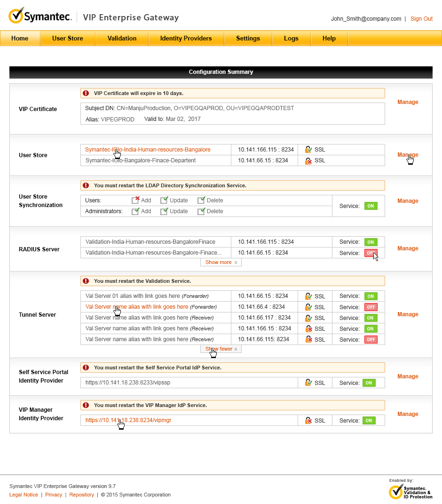Viewport: 442px width, 504px height.
Task: Turn on the OFF service for the Forwarder tunnel server
Action: click(x=371, y=307)
